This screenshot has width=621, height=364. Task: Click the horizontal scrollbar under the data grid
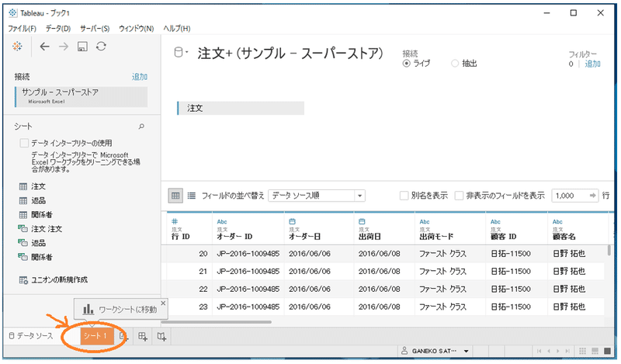point(216,322)
